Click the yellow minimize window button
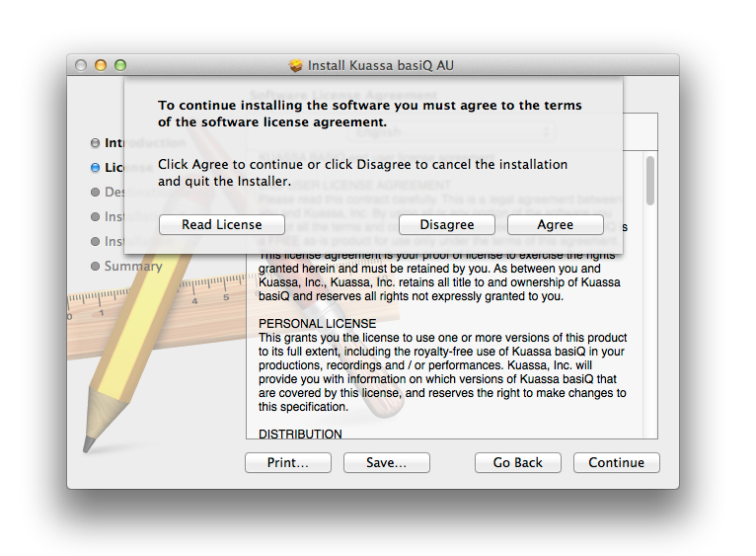756x556 pixels. point(101,65)
